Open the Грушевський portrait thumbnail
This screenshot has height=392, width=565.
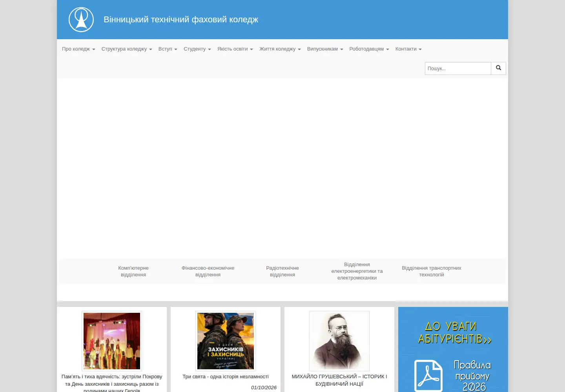coord(339,341)
